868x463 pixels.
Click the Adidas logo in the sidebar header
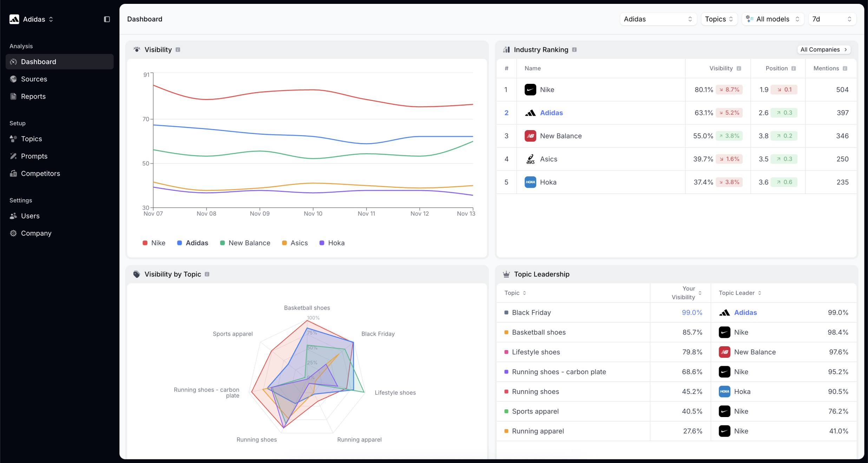coord(14,19)
